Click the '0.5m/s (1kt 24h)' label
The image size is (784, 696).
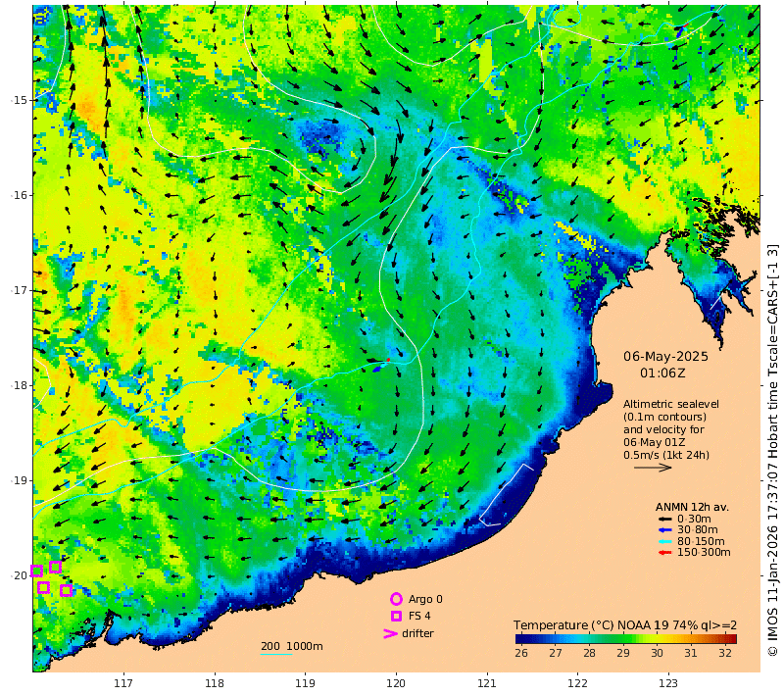click(x=666, y=455)
